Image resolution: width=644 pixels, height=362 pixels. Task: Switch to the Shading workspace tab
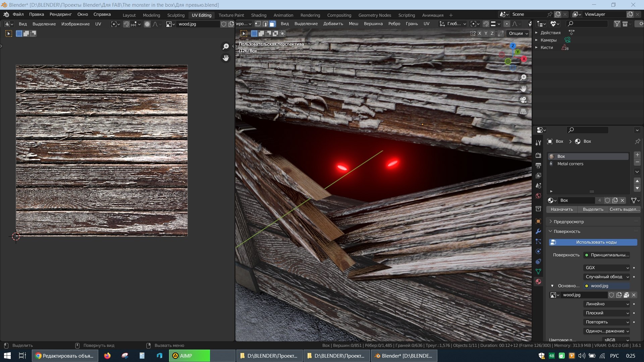tap(259, 15)
